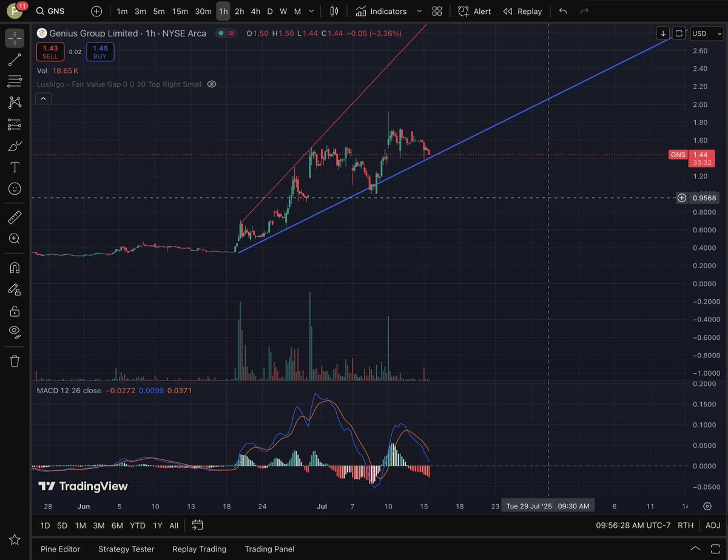Viewport: 728px width, 560px height.
Task: Hide the LuxAlgo Fair Value Gap indicator
Action: coord(211,84)
